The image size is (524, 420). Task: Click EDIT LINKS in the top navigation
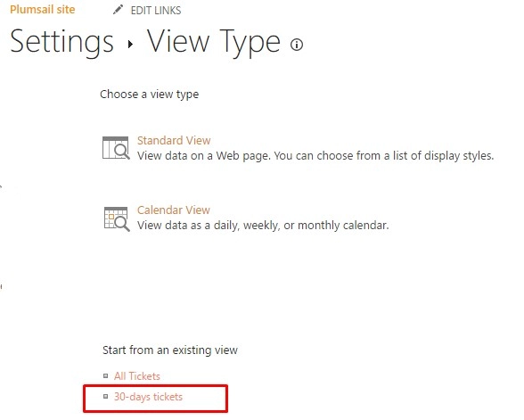[x=156, y=11]
